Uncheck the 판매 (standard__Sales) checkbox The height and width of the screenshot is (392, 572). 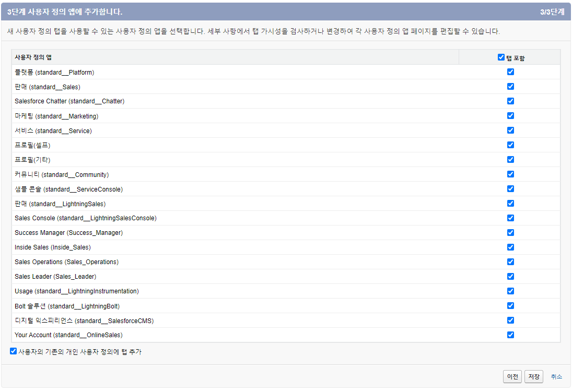(510, 87)
